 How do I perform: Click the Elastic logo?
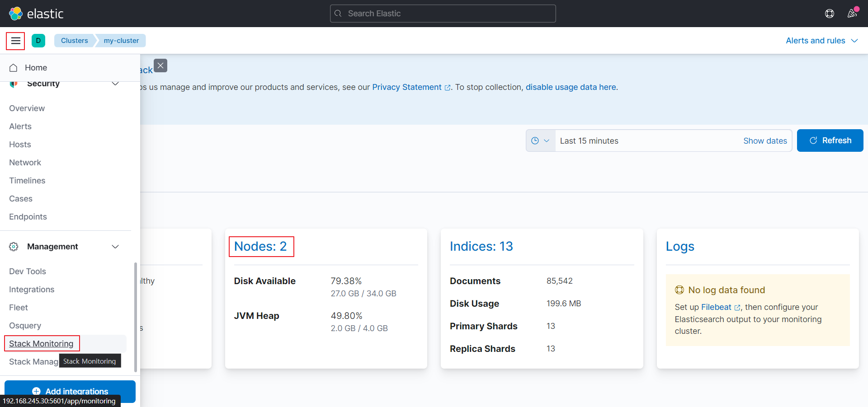click(x=36, y=14)
